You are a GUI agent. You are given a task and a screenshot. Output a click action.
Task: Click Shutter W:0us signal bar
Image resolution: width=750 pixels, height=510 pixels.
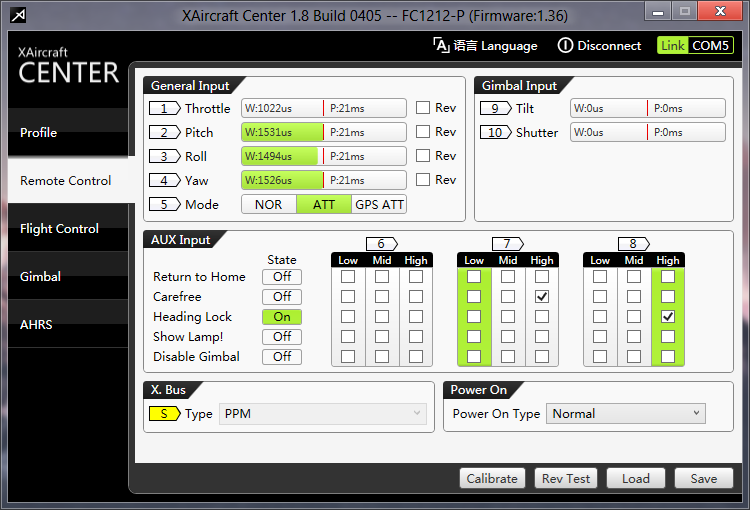pos(648,132)
